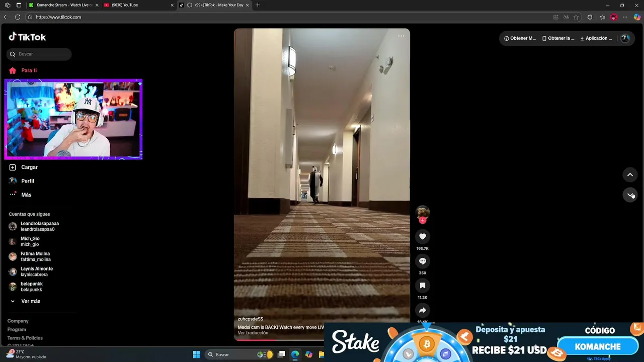Click the TikTok logo

(x=27, y=37)
